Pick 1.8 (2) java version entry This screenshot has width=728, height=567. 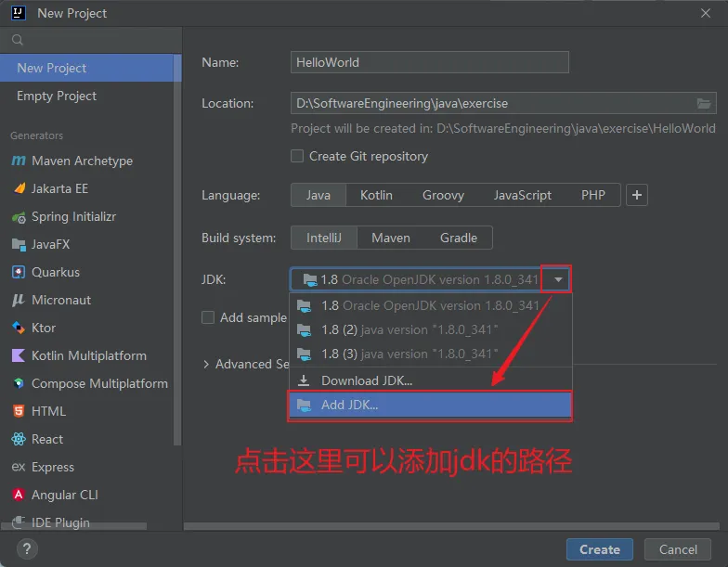[x=431, y=330]
